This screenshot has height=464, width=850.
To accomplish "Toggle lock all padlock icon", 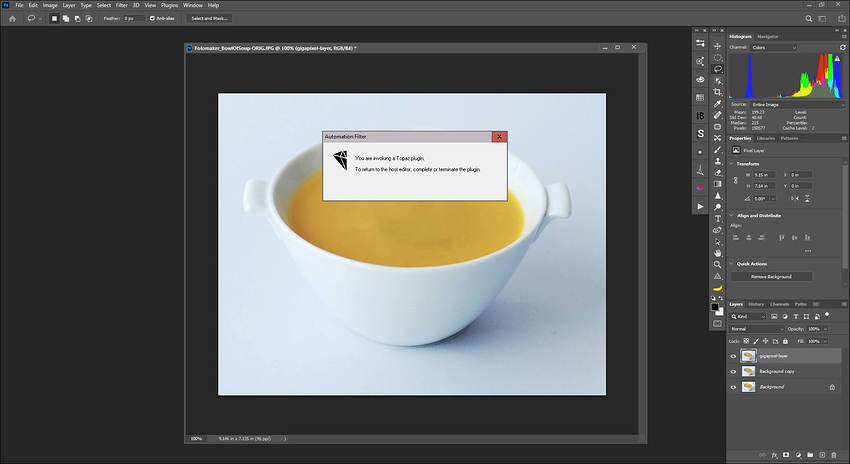I will [785, 341].
